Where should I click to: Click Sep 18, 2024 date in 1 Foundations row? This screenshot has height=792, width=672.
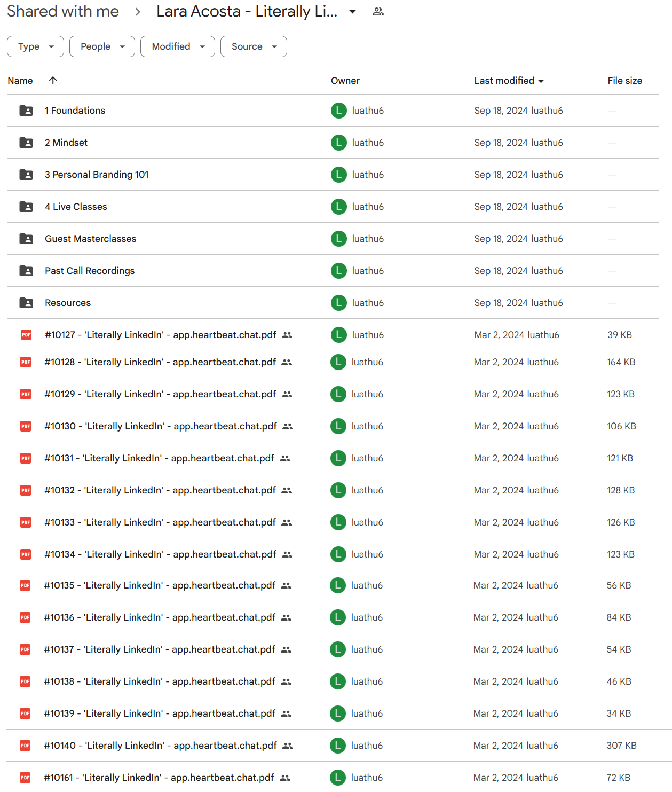pyautogui.click(x=501, y=111)
